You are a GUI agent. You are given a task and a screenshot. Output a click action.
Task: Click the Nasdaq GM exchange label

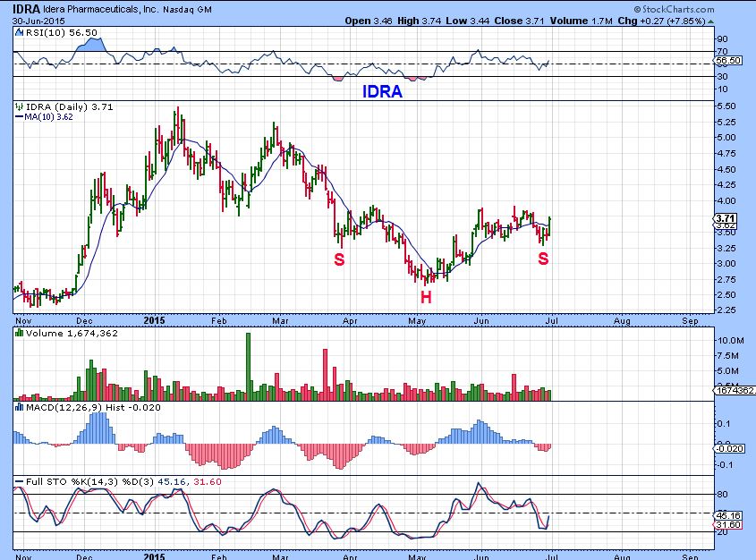(x=187, y=10)
